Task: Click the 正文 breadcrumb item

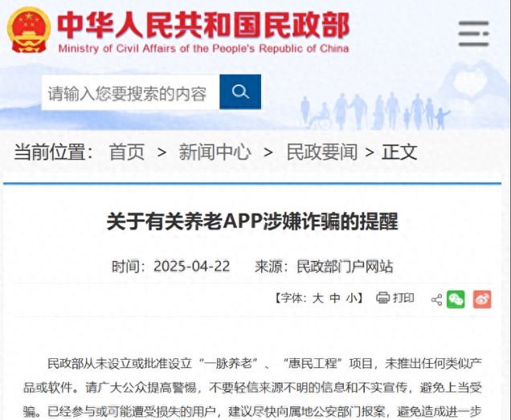Action: (399, 152)
